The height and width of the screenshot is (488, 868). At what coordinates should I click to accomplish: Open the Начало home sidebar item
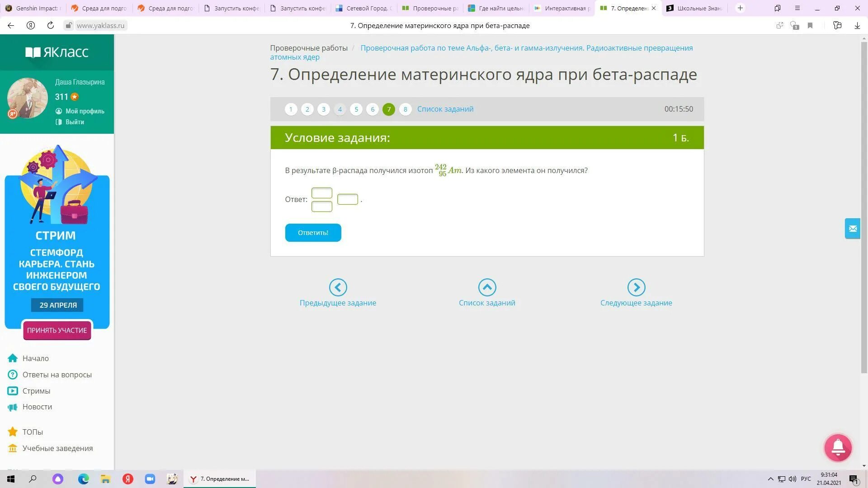[x=35, y=358]
